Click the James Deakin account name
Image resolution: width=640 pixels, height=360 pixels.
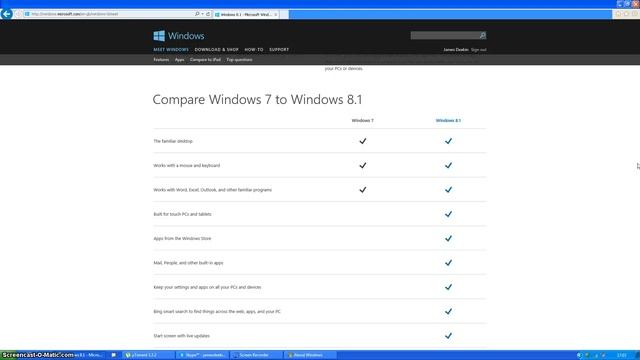point(456,50)
